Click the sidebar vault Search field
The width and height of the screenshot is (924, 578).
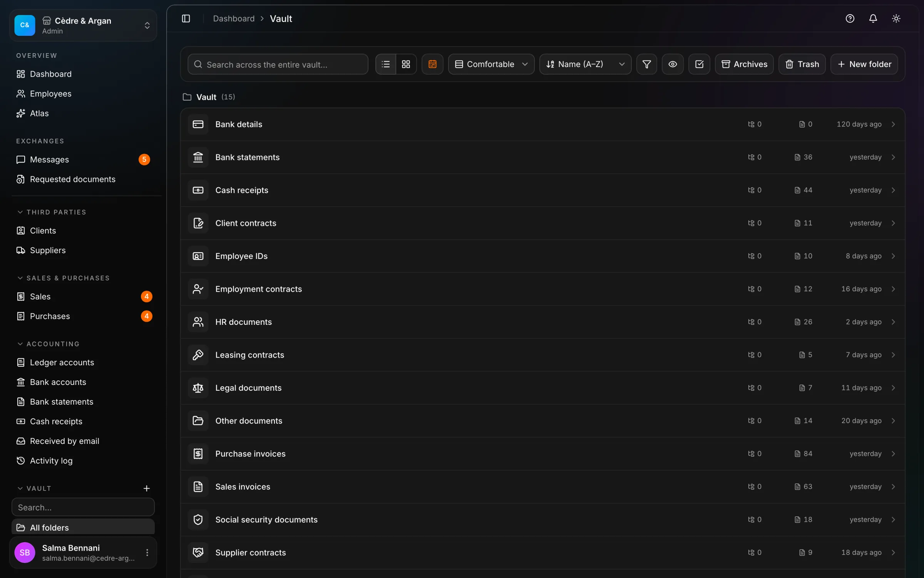[x=83, y=507]
